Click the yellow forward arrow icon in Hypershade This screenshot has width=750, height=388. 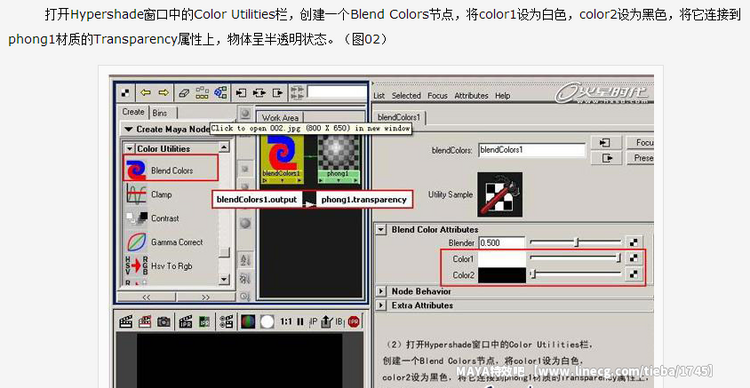(x=164, y=92)
